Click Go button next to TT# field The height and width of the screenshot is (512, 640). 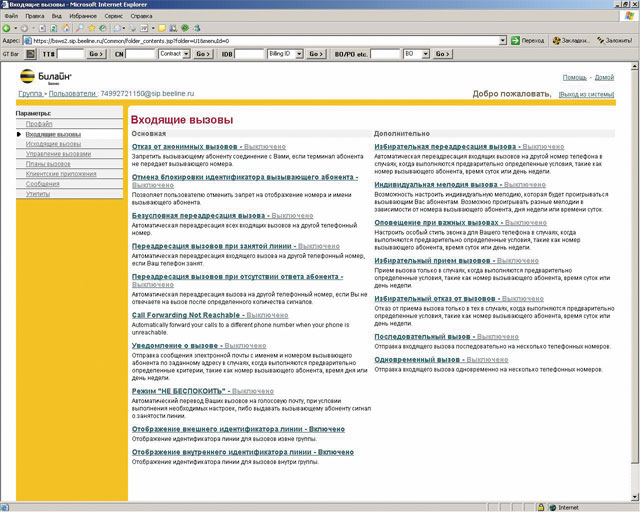click(x=96, y=54)
